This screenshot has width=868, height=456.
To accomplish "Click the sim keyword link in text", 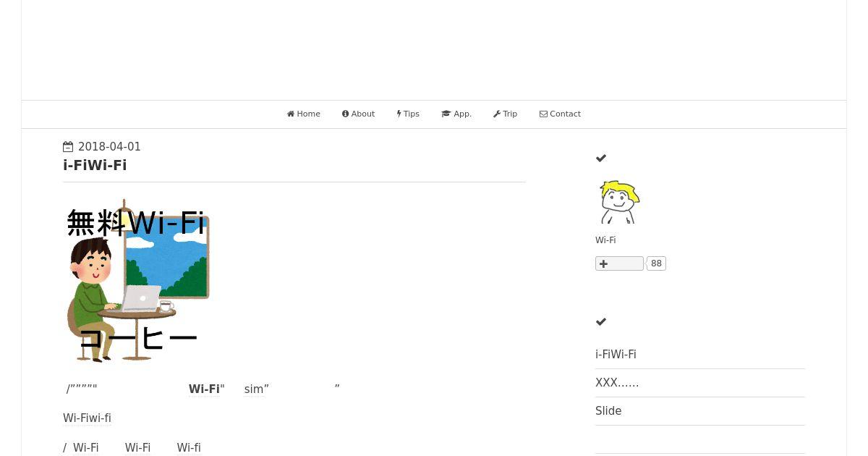I will coord(254,389).
